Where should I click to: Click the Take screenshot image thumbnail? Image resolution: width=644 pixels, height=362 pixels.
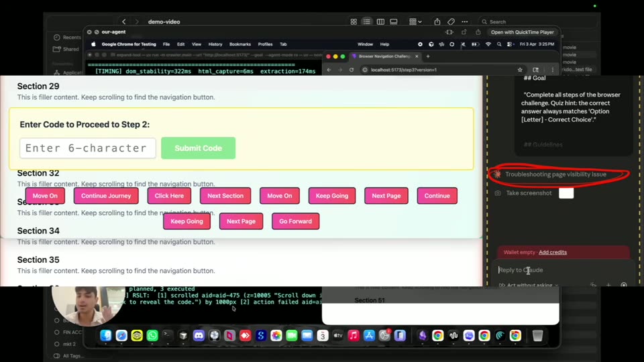pyautogui.click(x=566, y=193)
